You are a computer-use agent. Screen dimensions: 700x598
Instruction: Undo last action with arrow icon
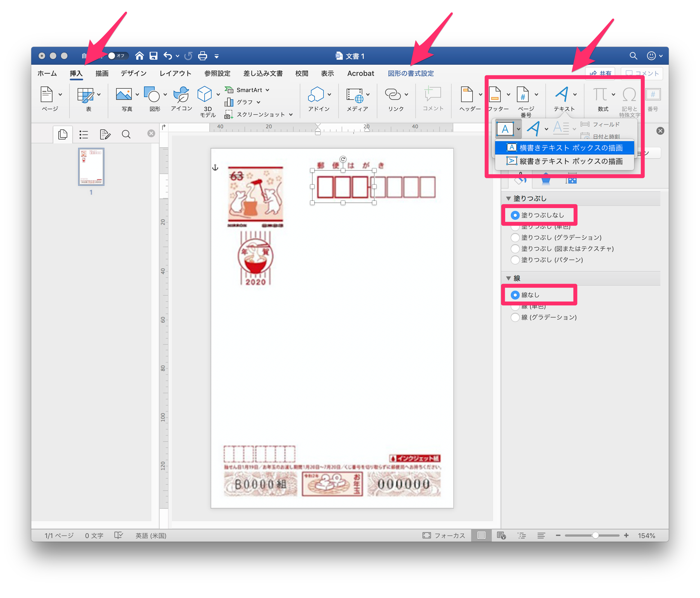(x=168, y=56)
